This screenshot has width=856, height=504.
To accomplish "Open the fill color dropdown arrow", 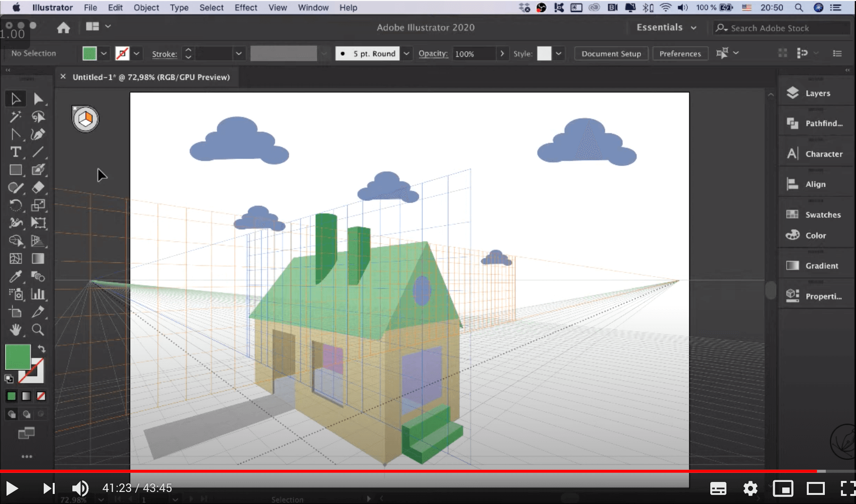I will (104, 54).
